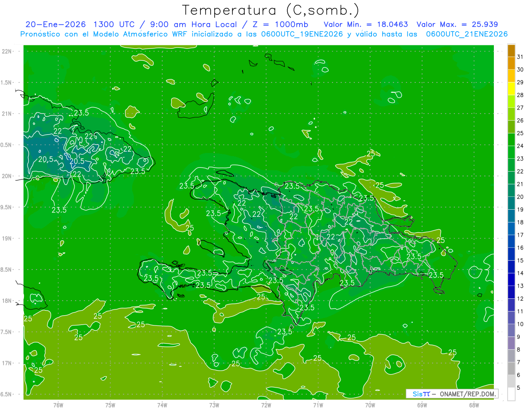
Task: Click the legend value '15'
Action: point(520,260)
